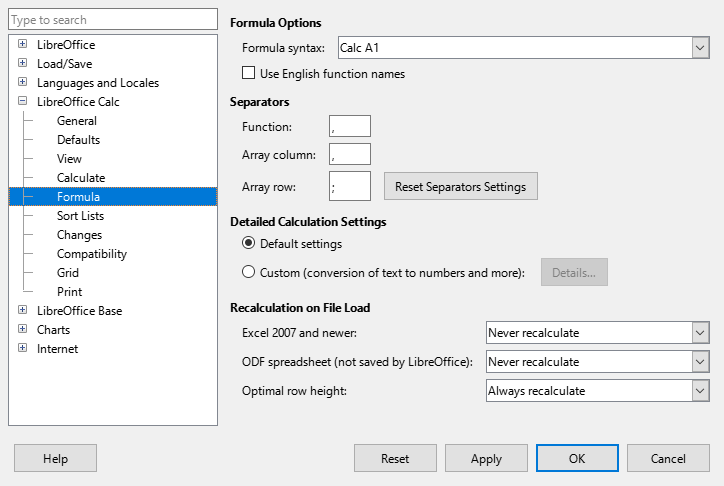Choose Custom calculation settings option
This screenshot has width=724, height=486.
pyautogui.click(x=249, y=272)
